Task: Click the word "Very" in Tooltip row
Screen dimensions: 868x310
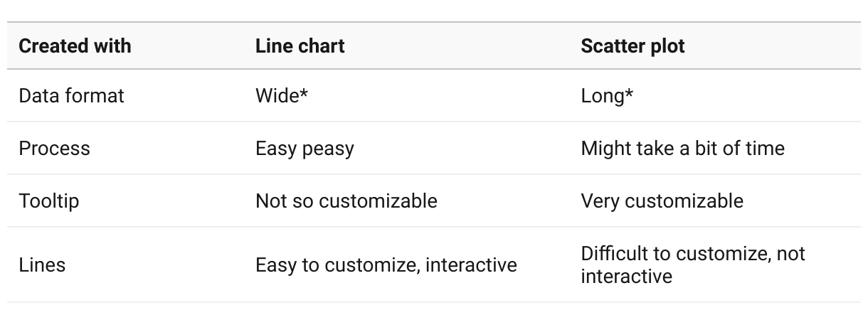Action: (598, 201)
